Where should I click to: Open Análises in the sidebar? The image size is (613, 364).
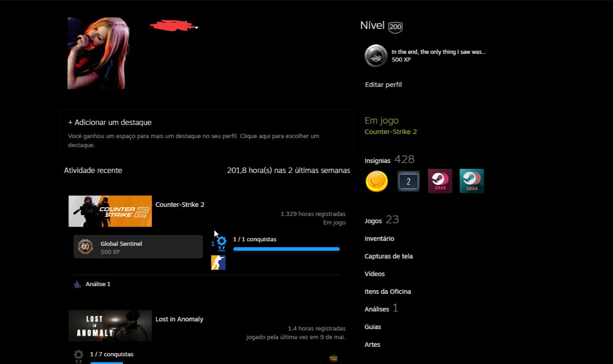[377, 309]
